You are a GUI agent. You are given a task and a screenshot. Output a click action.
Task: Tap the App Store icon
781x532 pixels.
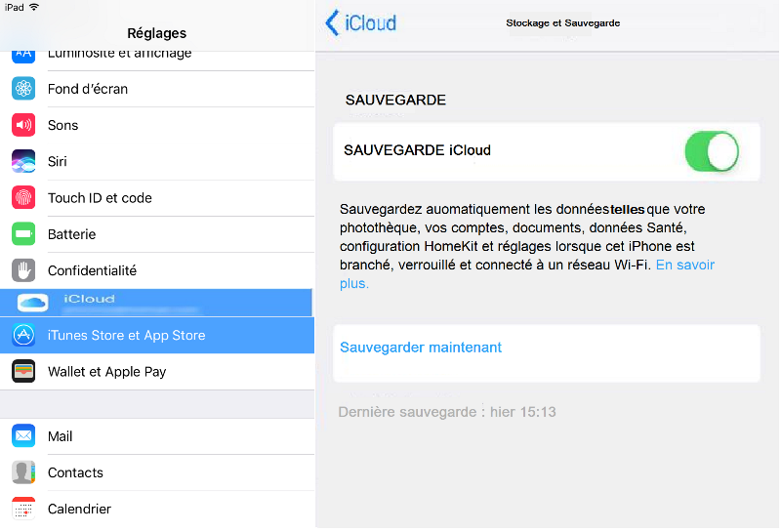pos(23,335)
